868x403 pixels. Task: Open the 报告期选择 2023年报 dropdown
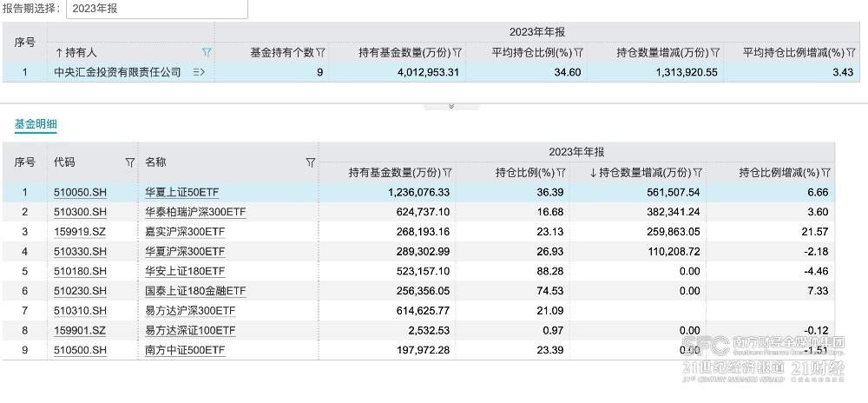(x=156, y=9)
